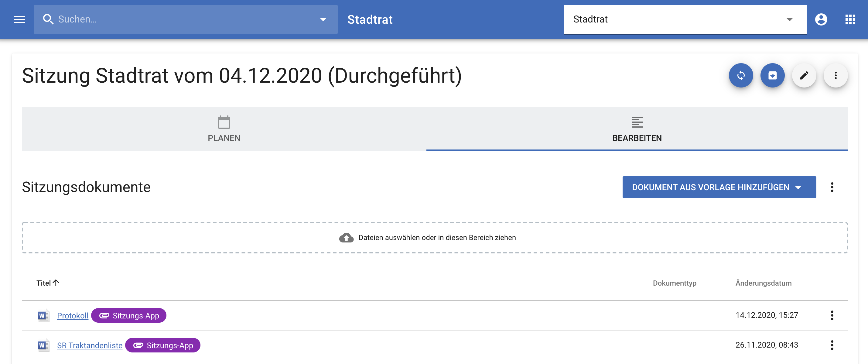Open three-dot menu for SR Traktandenliste row

[x=832, y=345]
